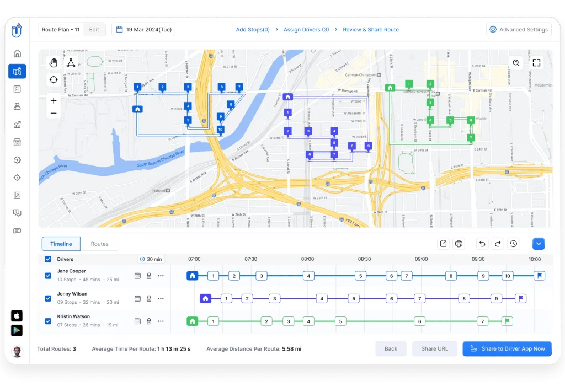Image resolution: width=565 pixels, height=392 pixels.
Task: Select the route map planner sidebar icon
Action: click(x=17, y=71)
